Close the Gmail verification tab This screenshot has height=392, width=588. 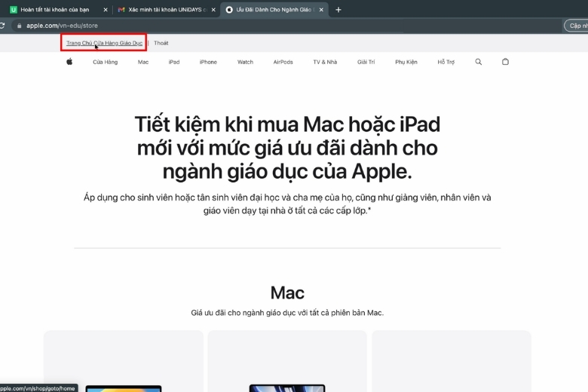(213, 10)
